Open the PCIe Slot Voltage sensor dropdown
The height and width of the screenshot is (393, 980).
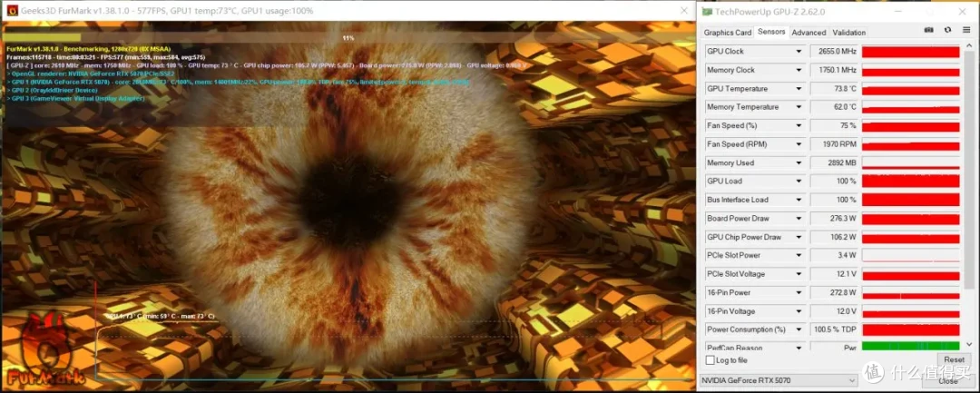[x=799, y=274]
